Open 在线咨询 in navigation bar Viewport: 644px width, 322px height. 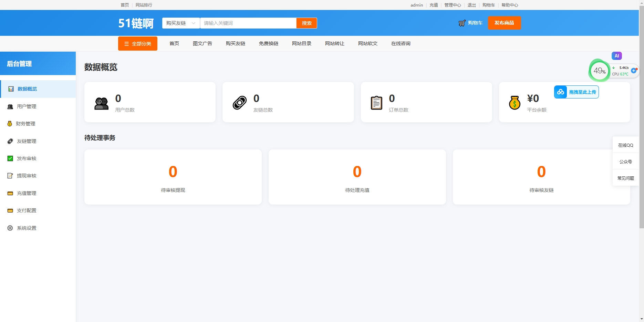[x=401, y=43]
